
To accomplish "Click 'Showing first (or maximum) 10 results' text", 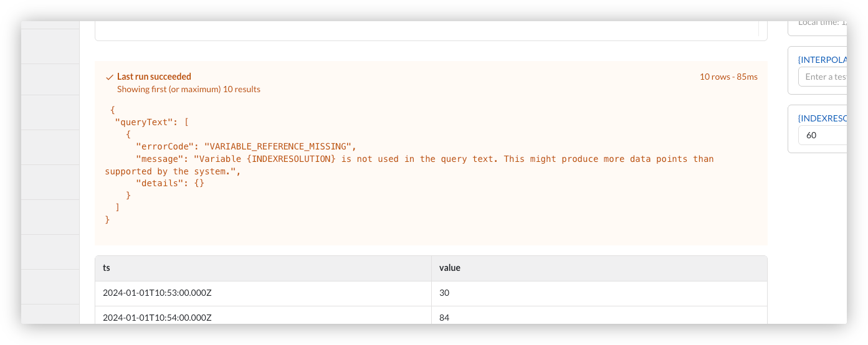I will click(189, 89).
